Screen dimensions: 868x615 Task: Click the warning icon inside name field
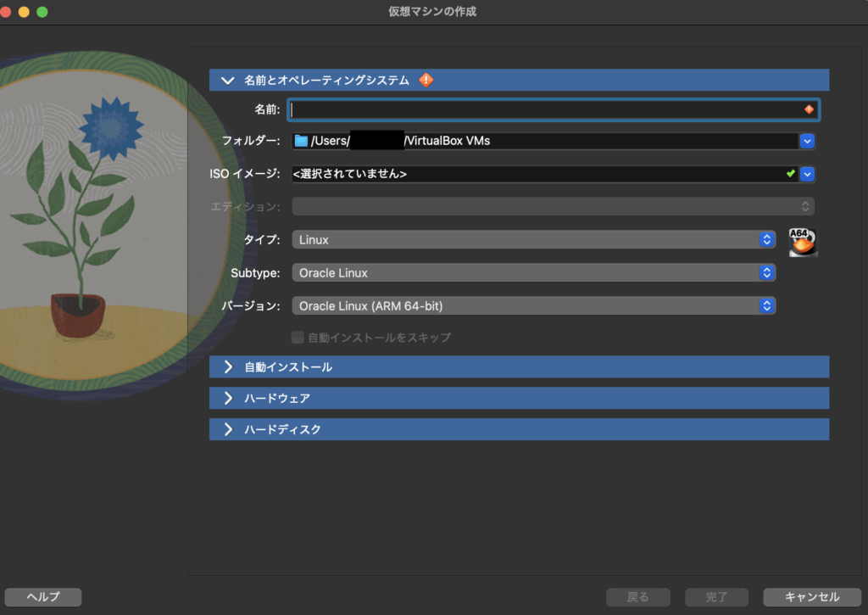coord(809,109)
